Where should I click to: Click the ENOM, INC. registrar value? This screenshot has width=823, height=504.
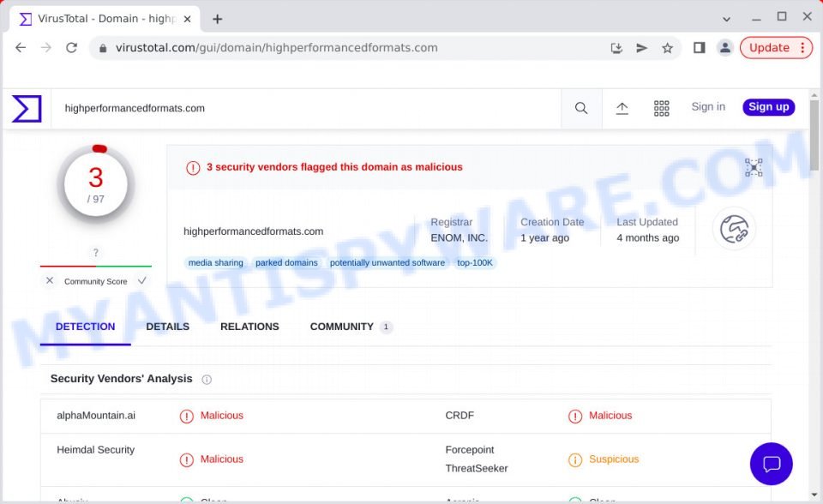pos(460,237)
